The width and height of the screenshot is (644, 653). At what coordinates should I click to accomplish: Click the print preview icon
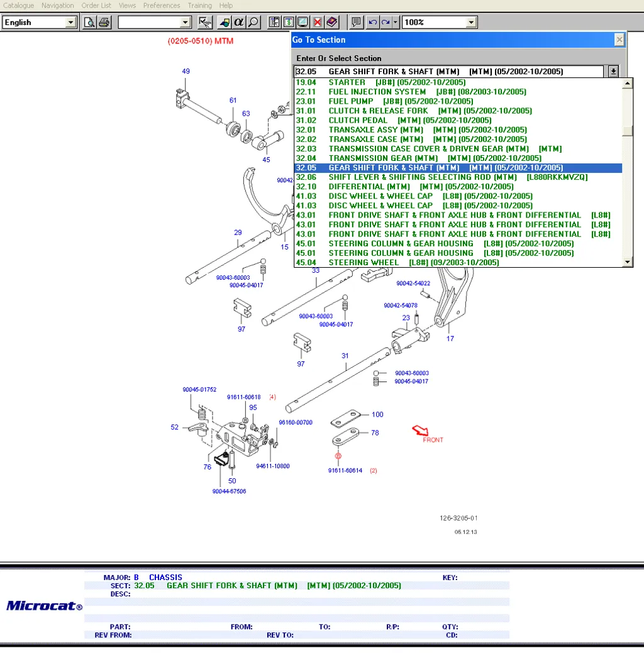(89, 22)
